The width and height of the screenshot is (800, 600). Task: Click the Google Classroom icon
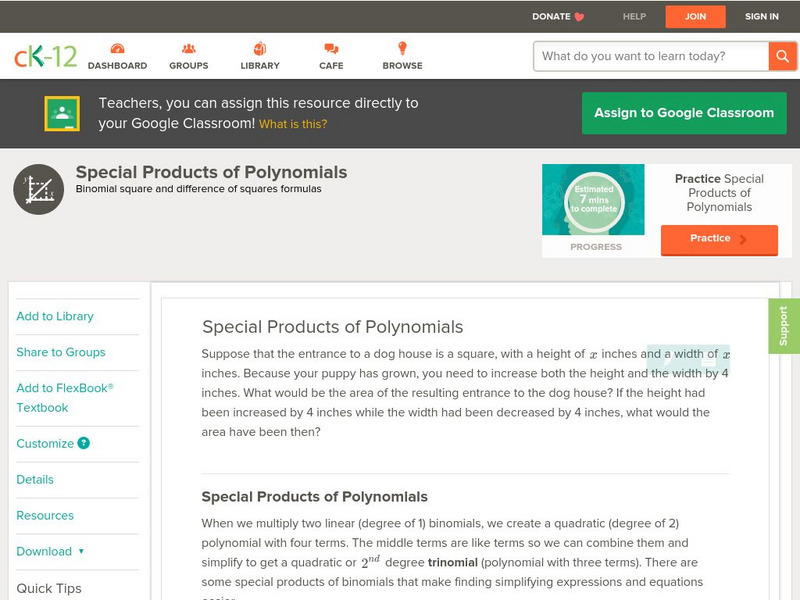click(x=62, y=114)
